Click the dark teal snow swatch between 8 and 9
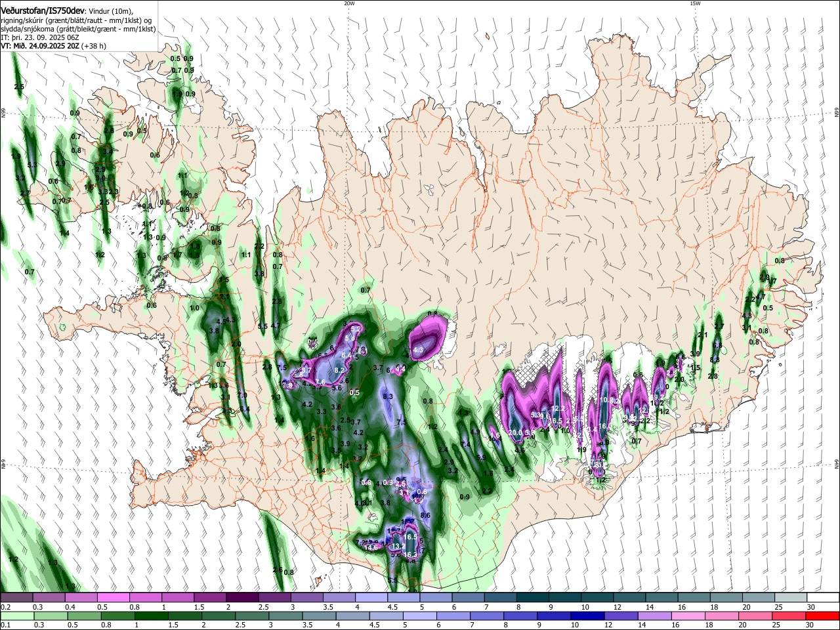Image resolution: width=840 pixels, height=630 pixels. 533,597
